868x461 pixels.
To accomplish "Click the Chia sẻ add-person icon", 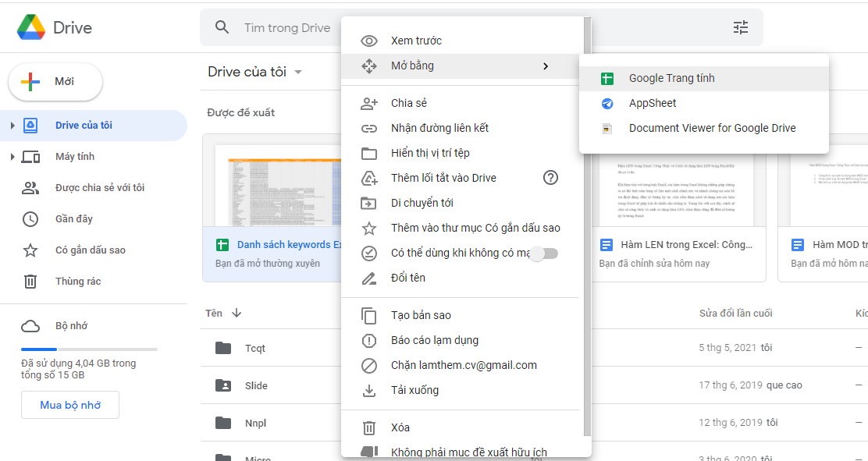I will click(x=368, y=103).
